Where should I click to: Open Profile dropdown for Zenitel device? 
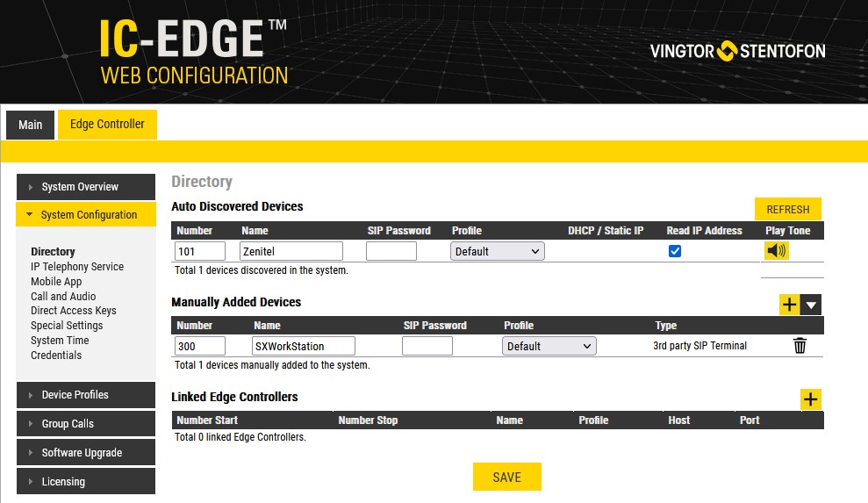[498, 251]
